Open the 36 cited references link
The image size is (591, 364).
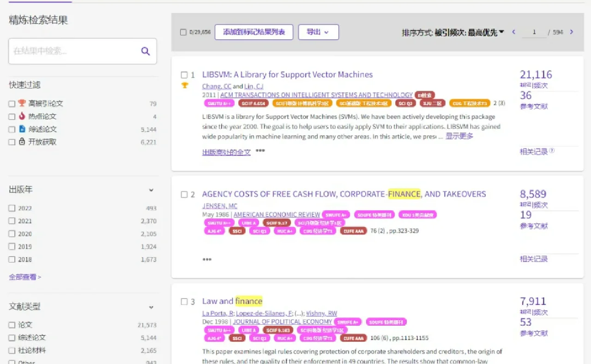pos(526,95)
